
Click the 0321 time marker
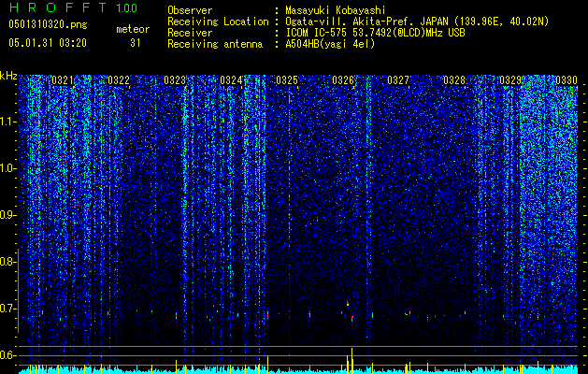coord(63,80)
